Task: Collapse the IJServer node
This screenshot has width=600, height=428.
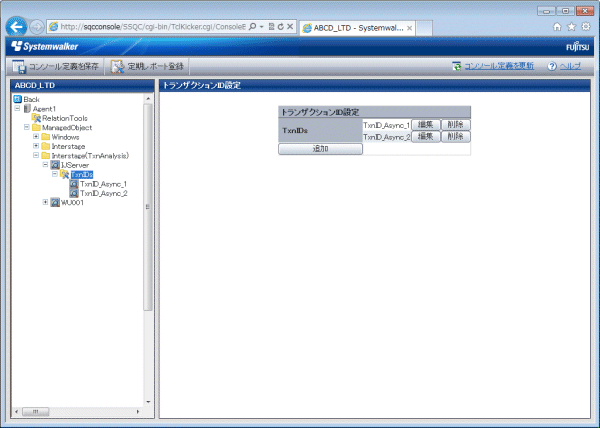Action: click(x=46, y=164)
